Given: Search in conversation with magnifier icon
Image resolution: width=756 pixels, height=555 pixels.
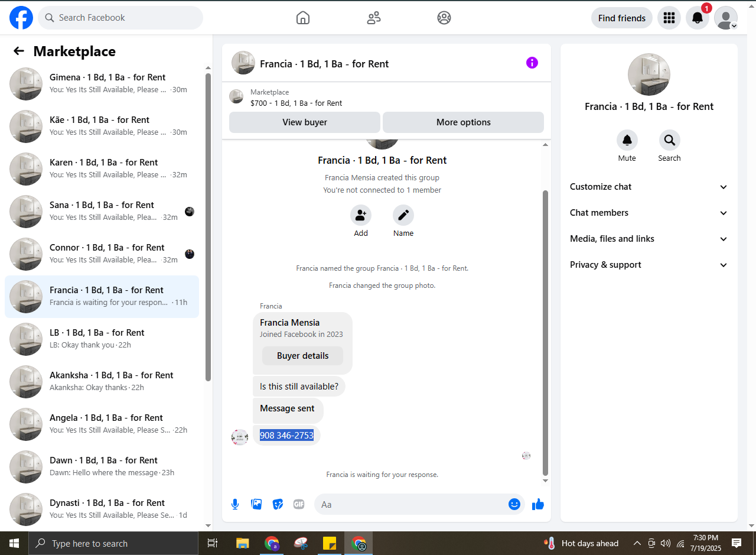Looking at the screenshot, I should click(x=670, y=140).
